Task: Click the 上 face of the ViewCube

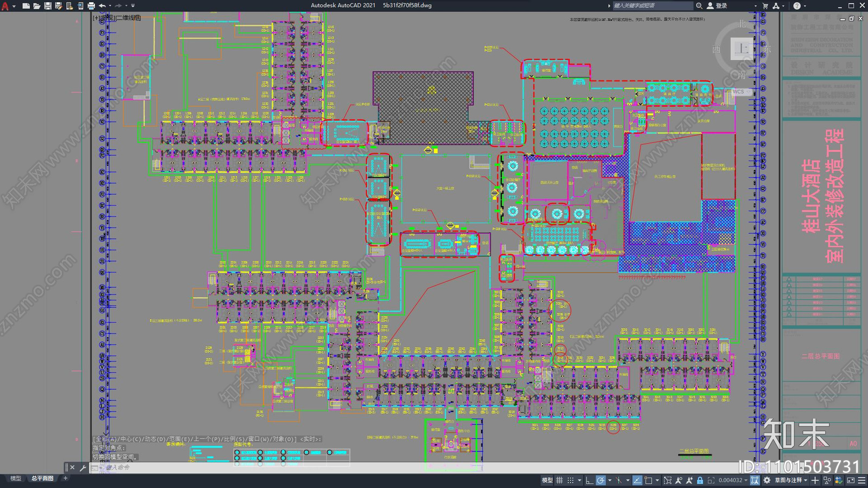Action: [742, 49]
